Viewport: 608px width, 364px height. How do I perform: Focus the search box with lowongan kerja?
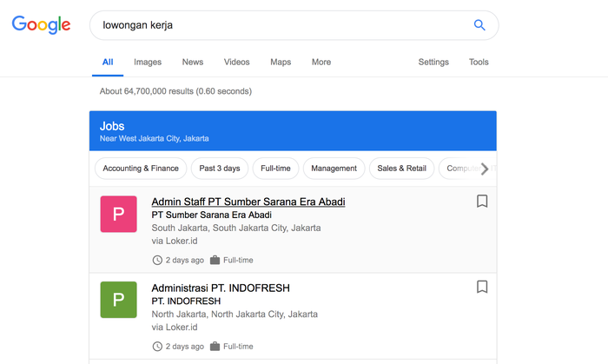[x=294, y=25]
